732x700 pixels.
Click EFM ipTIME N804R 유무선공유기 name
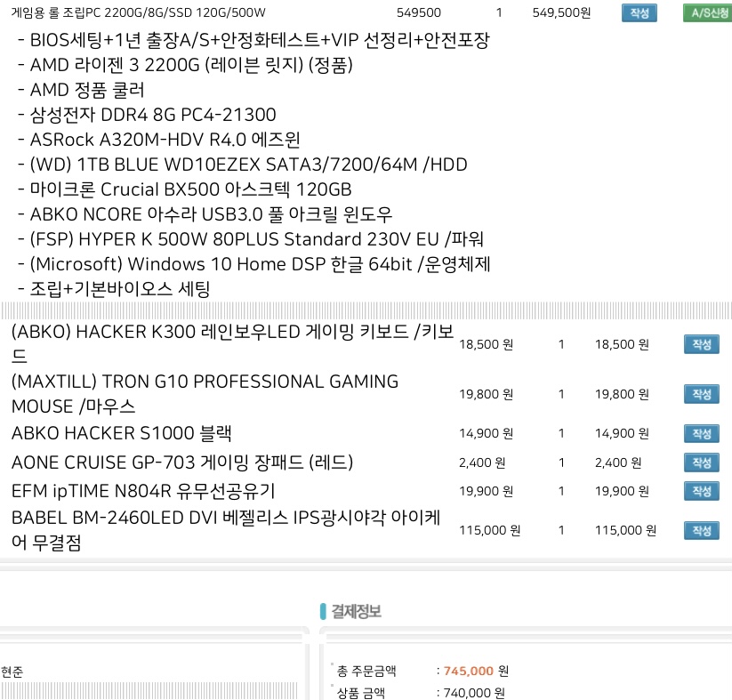[143, 491]
